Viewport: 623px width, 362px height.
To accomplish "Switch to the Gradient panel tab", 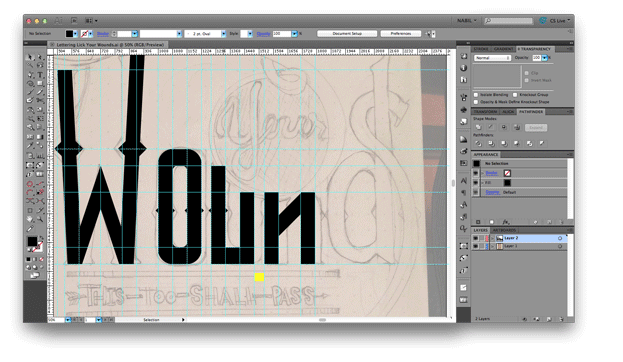I will pos(503,49).
